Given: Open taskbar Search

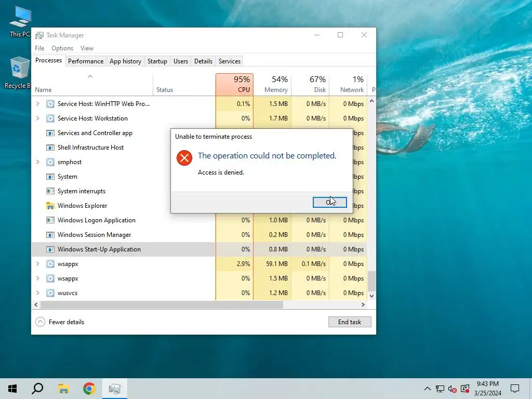Looking at the screenshot, I should (x=37, y=389).
